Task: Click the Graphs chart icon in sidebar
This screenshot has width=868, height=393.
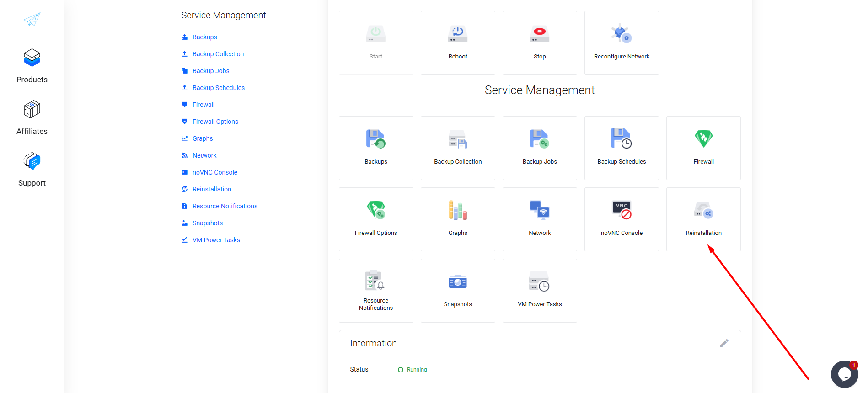Action: pos(185,138)
